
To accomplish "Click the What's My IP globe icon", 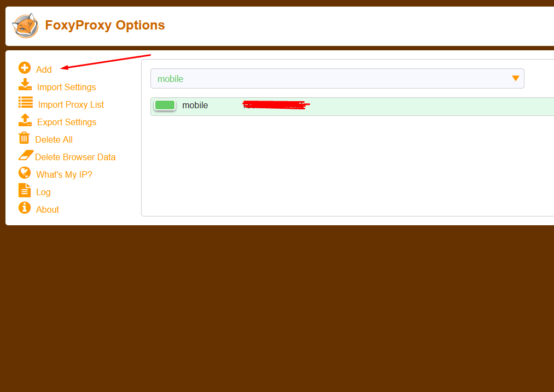I will tap(25, 173).
